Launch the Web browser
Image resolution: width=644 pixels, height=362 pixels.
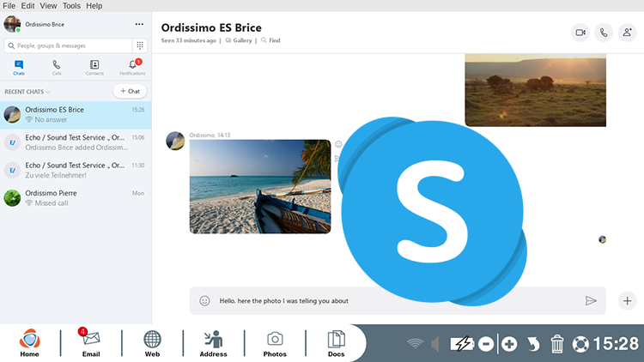[152, 343]
